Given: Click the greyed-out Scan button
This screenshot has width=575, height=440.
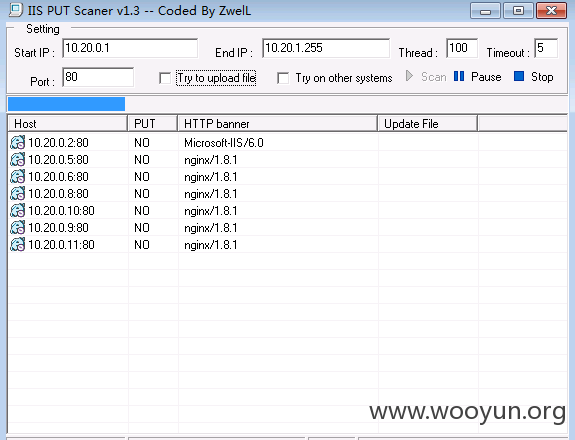Looking at the screenshot, I should pos(426,77).
